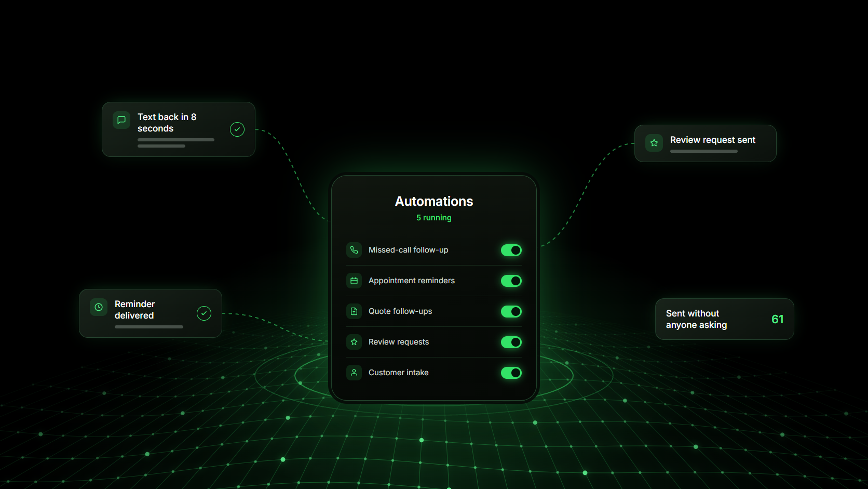This screenshot has height=489, width=868.
Task: Click the checkmark circle on Reminder delivered card
Action: [204, 313]
